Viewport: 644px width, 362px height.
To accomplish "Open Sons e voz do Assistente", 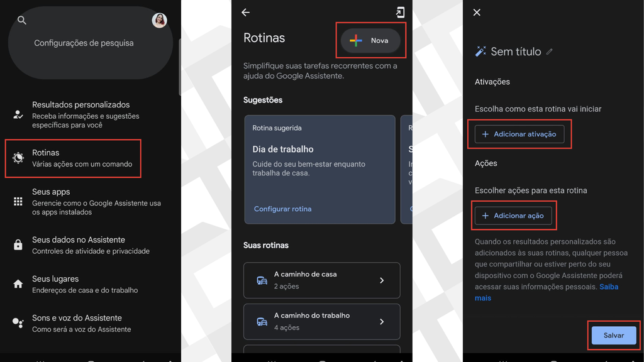I will point(91,324).
